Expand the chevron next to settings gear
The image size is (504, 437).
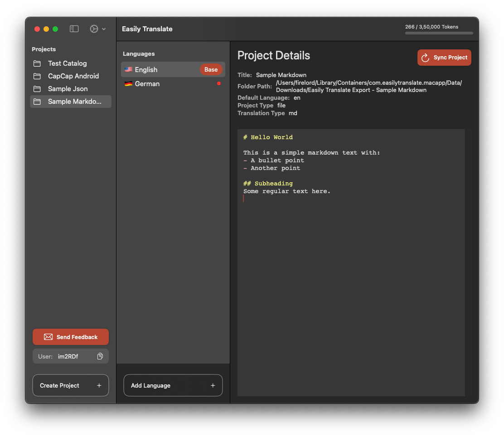click(x=104, y=29)
